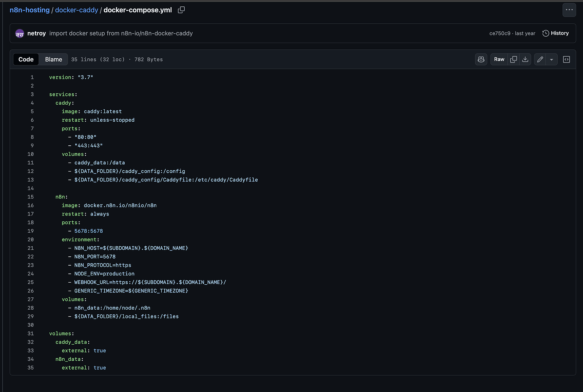Switch to the Blame tab
This screenshot has height=392, width=583.
(53, 59)
